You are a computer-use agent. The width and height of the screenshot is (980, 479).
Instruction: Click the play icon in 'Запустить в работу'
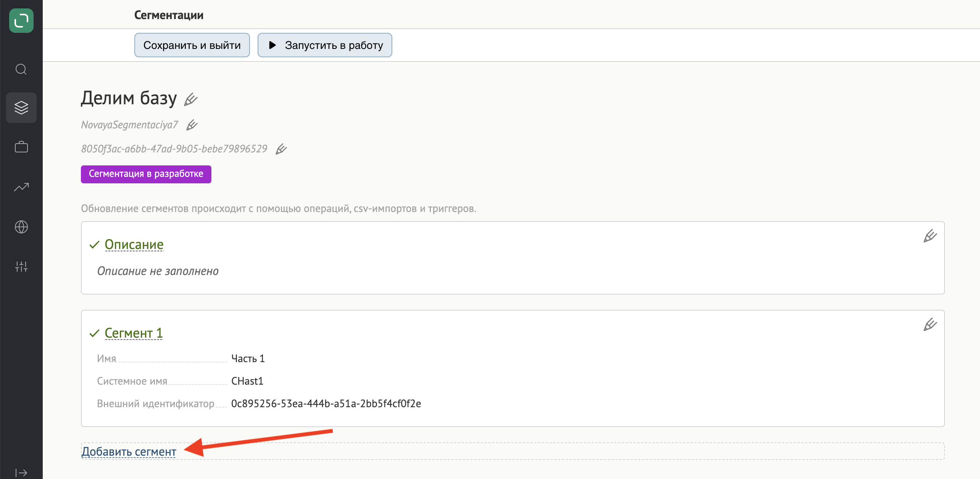272,45
